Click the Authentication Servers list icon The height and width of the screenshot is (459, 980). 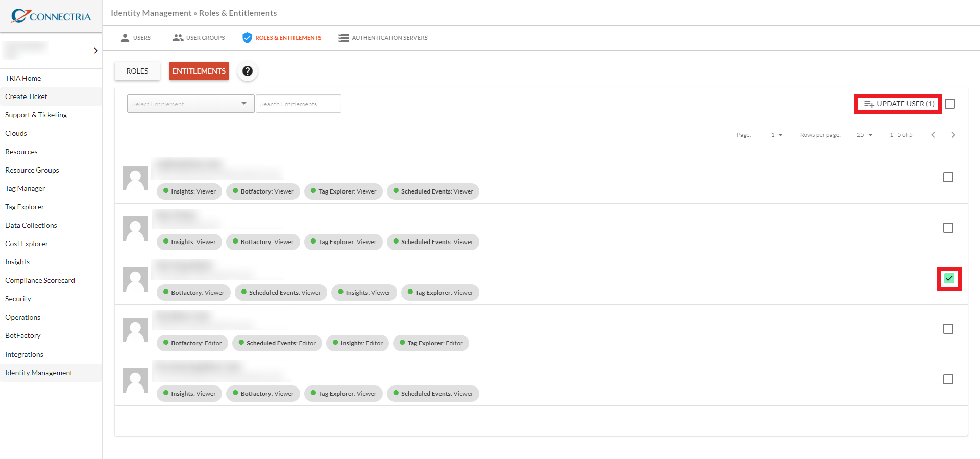coord(344,38)
